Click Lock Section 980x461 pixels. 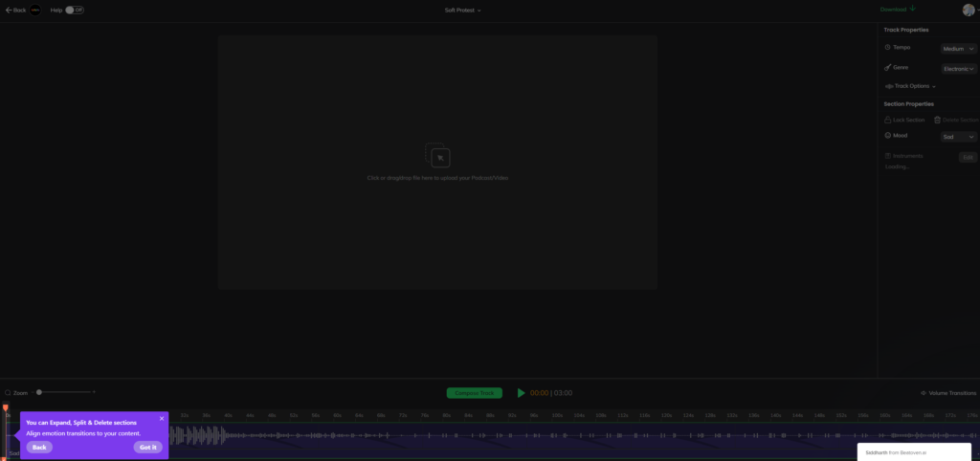(x=904, y=120)
